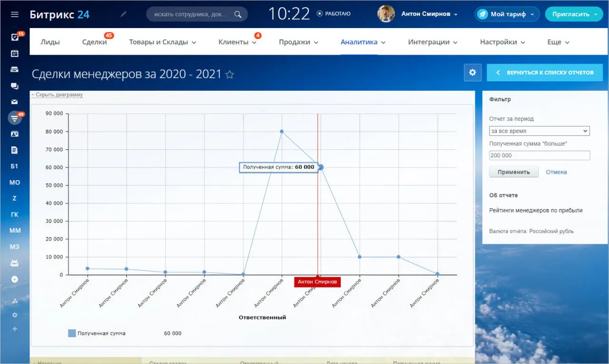This screenshot has height=364, width=609.
Task: Open the chat messages sidebar icon
Action: [15, 86]
